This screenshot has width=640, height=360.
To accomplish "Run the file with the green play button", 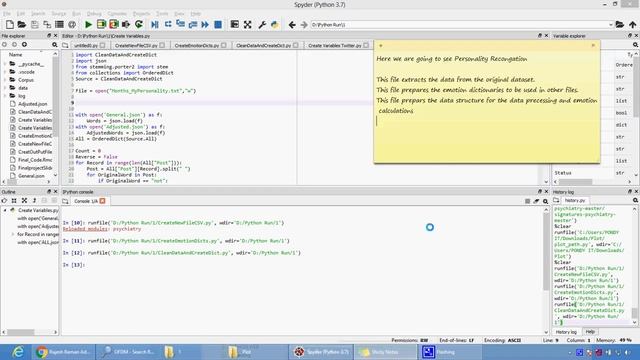I will pos(88,24).
